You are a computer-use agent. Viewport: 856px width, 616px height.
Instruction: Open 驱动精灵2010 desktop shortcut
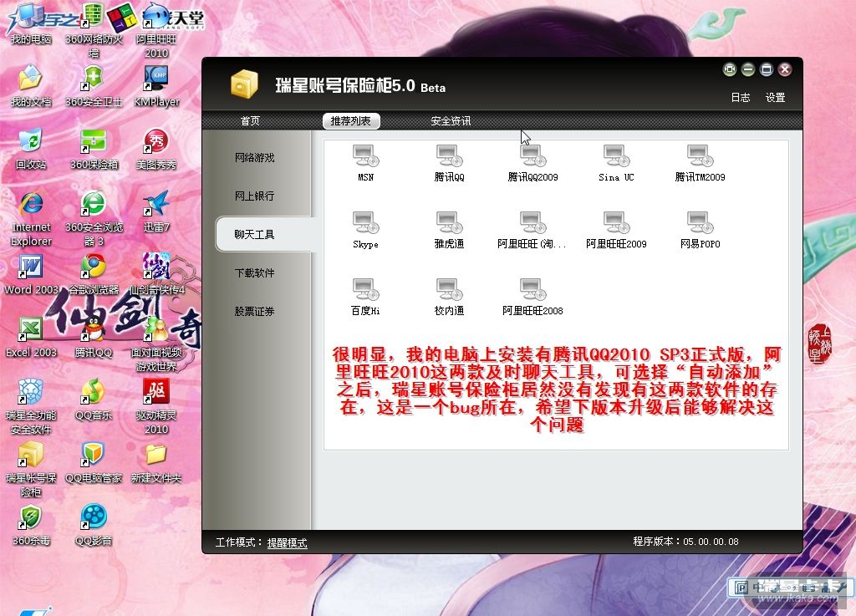tap(156, 406)
